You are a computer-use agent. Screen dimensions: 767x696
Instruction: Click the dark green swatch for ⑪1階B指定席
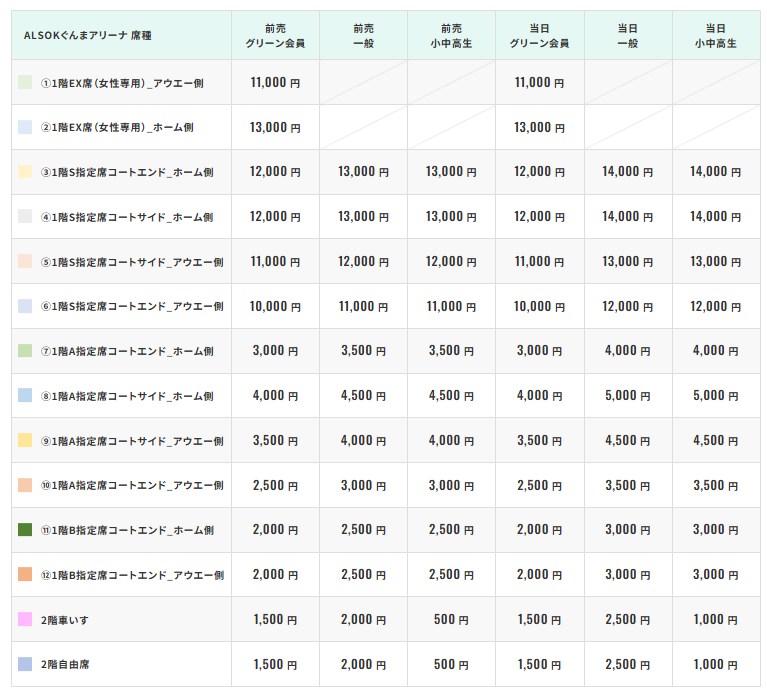pos(25,530)
